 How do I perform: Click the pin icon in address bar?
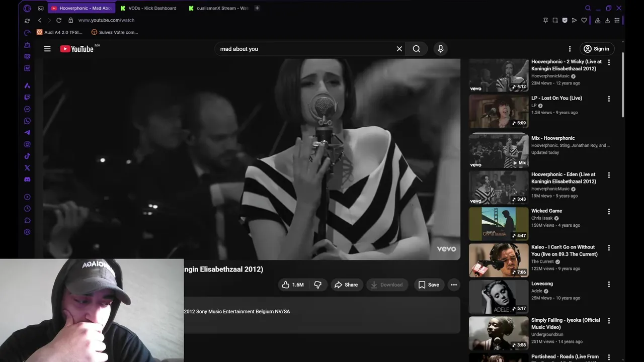click(545, 20)
